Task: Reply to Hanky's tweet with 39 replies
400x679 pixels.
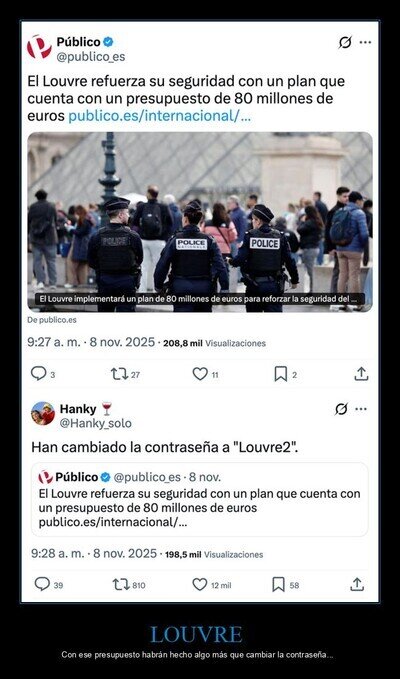Action: [42, 585]
